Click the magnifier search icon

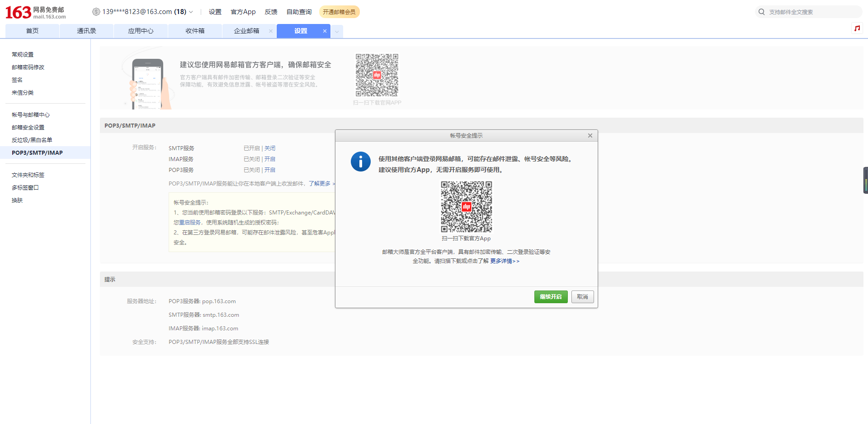762,12
